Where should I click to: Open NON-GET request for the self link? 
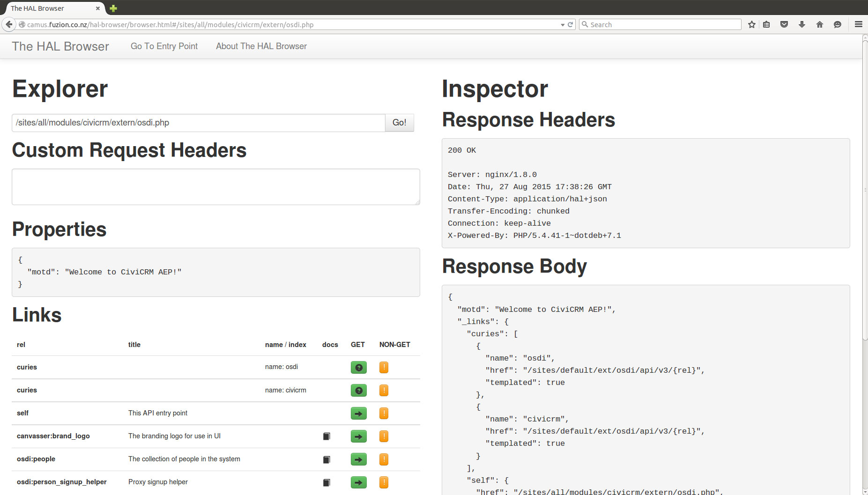384,414
